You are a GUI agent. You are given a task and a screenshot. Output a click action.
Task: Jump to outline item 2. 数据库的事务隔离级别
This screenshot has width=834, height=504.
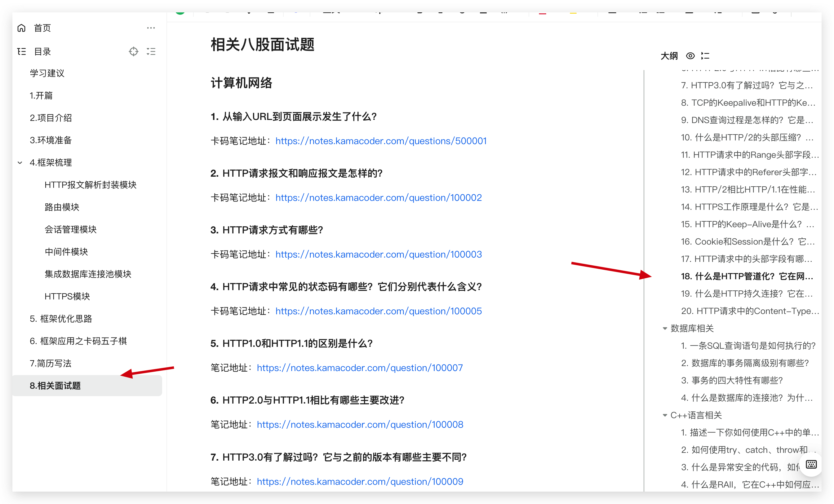point(745,363)
